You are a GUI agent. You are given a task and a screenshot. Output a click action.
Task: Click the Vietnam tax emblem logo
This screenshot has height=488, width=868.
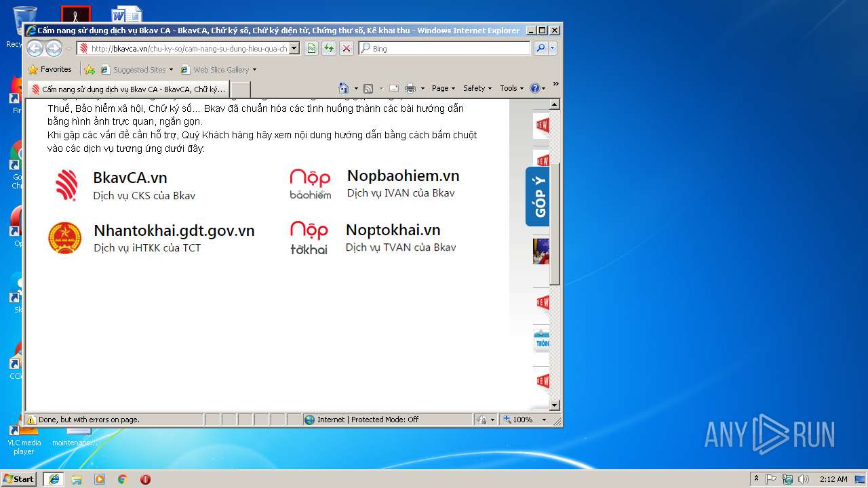65,237
